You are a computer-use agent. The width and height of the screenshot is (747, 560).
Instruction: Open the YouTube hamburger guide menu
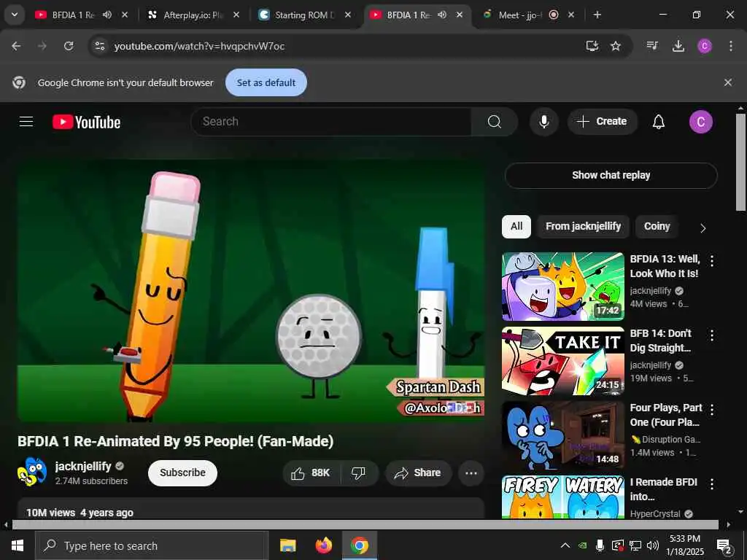tap(26, 122)
